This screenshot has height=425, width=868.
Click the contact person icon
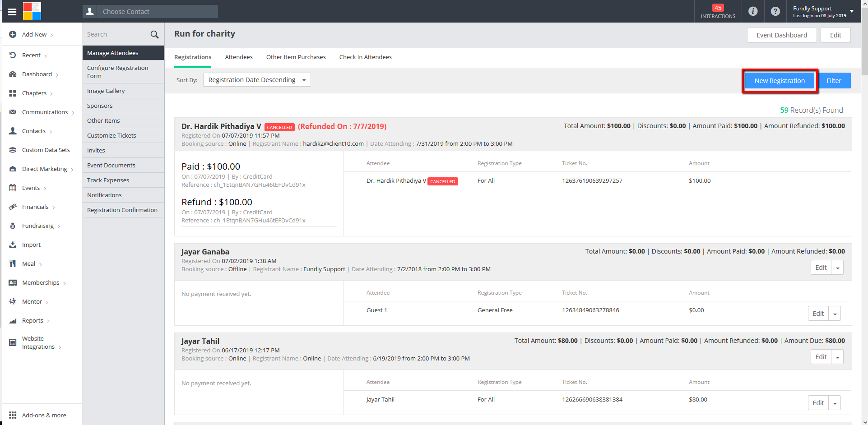coord(90,11)
